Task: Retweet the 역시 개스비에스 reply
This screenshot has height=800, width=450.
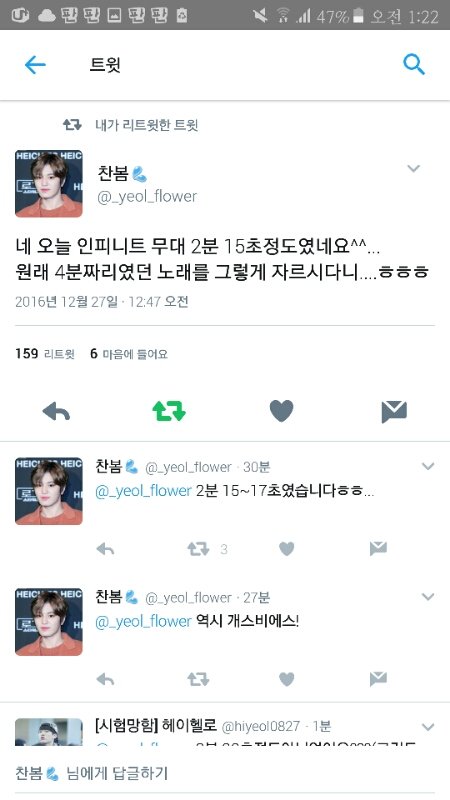Action: (198, 679)
